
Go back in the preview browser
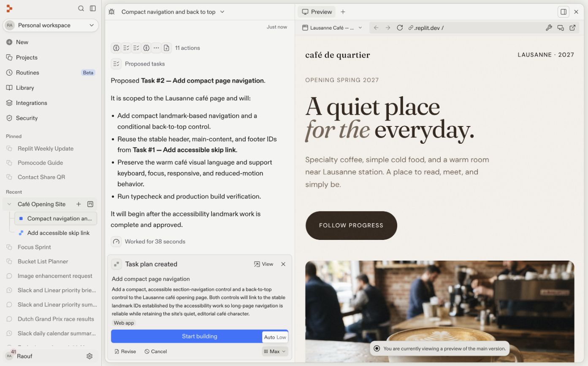376,28
